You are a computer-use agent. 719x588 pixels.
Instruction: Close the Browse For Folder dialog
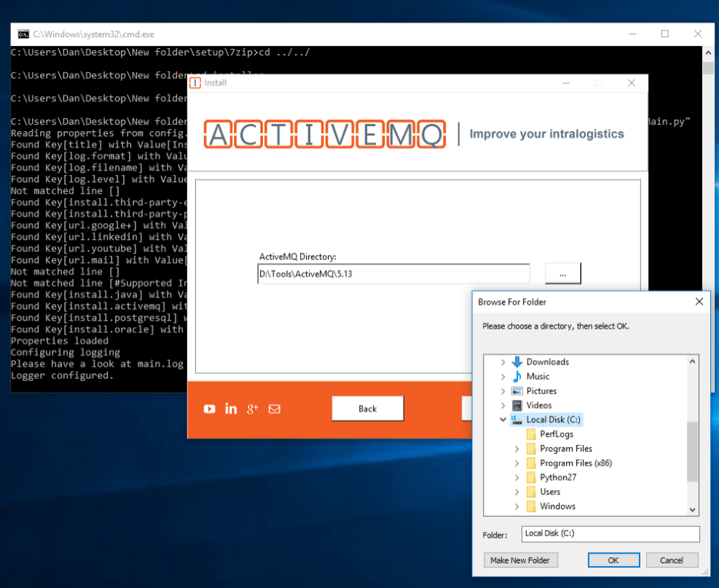[x=699, y=302]
